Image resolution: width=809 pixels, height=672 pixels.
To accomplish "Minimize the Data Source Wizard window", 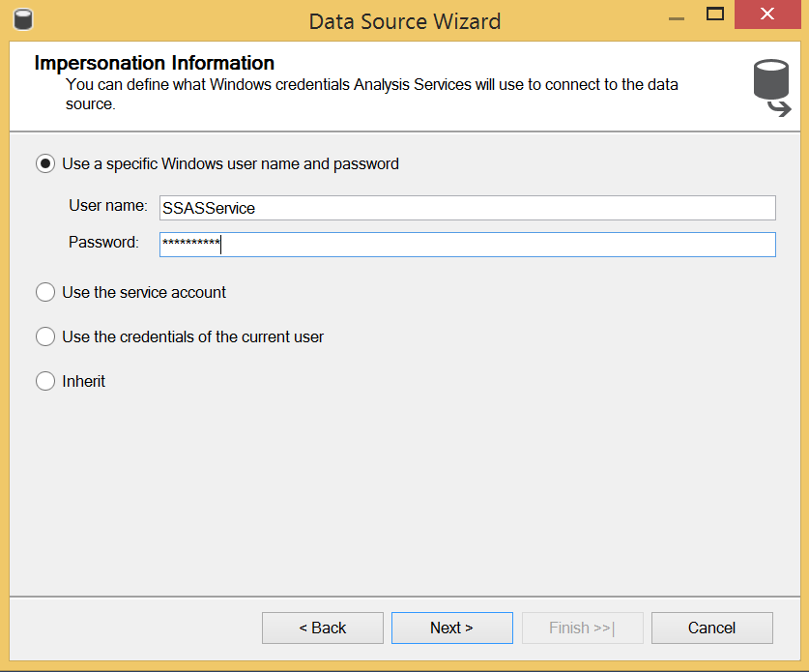I will (x=671, y=15).
